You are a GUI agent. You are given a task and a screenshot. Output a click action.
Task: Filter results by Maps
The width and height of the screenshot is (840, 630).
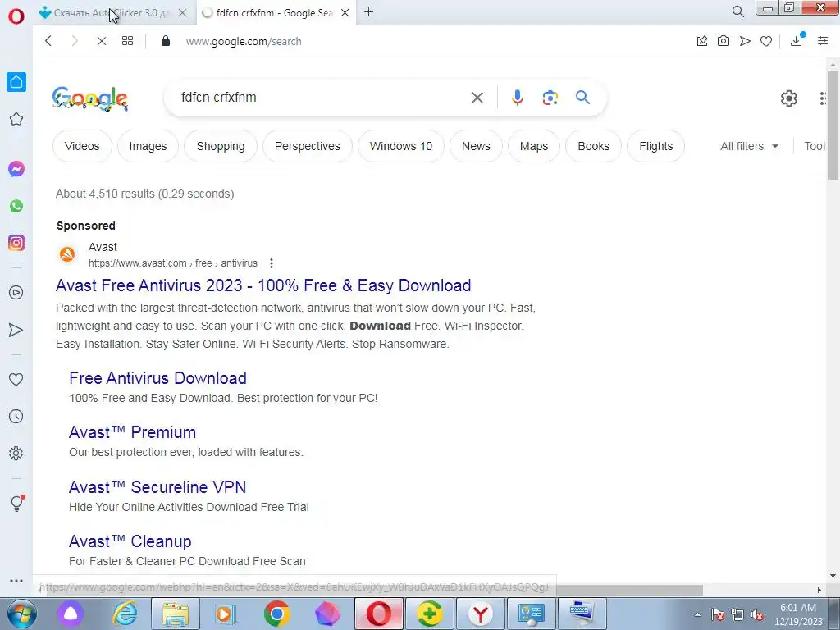pyautogui.click(x=533, y=146)
